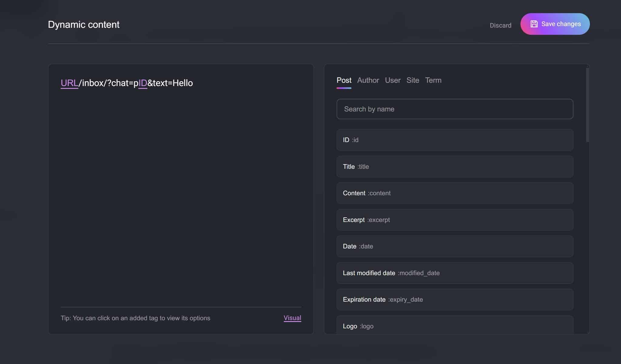The height and width of the screenshot is (364, 621).
Task: Click the ID tag inside the URL
Action: click(x=143, y=83)
